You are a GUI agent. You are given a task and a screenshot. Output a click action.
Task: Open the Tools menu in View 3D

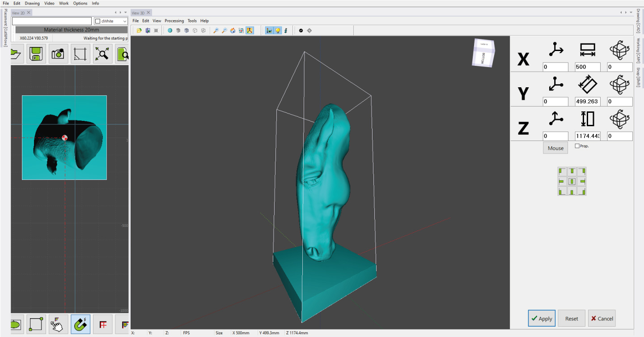pyautogui.click(x=192, y=21)
